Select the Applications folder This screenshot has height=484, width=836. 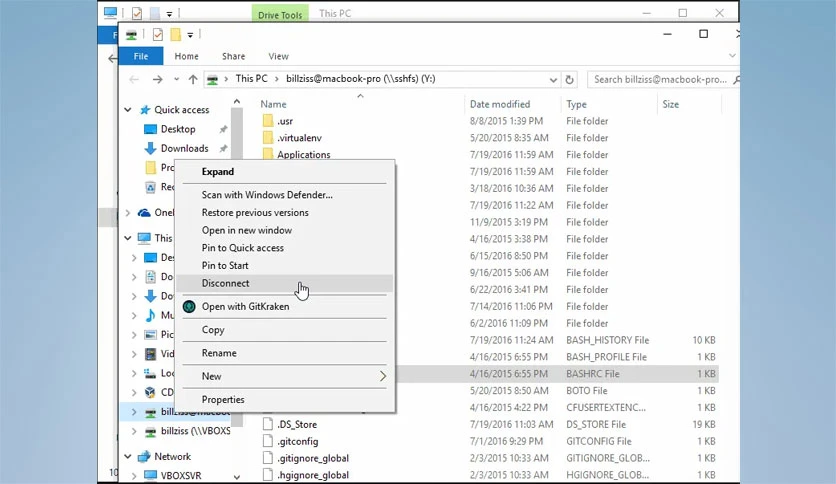pos(303,155)
